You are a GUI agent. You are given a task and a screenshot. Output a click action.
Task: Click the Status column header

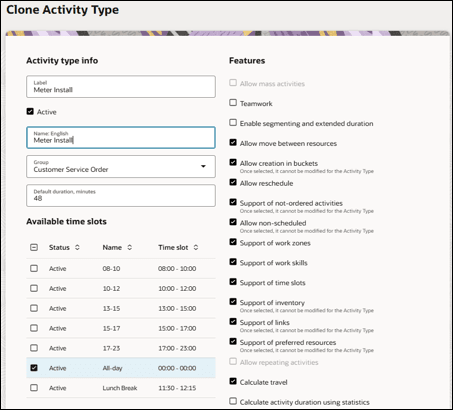(59, 247)
